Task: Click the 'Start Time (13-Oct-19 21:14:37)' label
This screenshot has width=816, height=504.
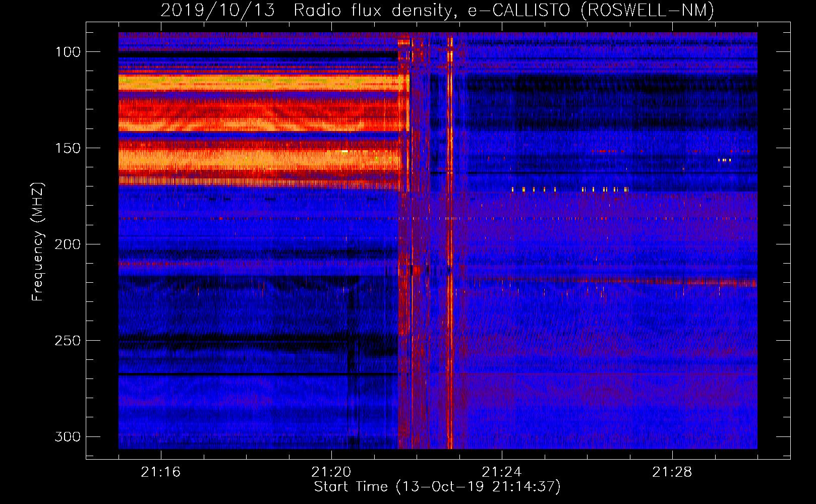Action: coord(437,487)
